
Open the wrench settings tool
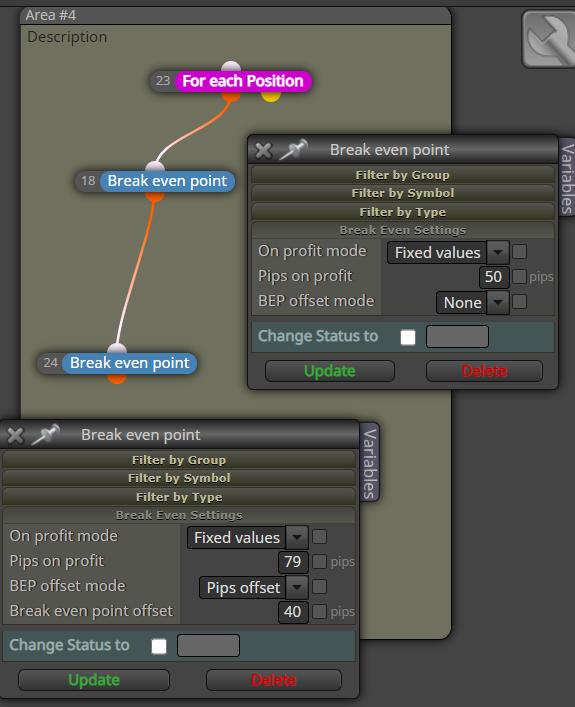click(549, 39)
